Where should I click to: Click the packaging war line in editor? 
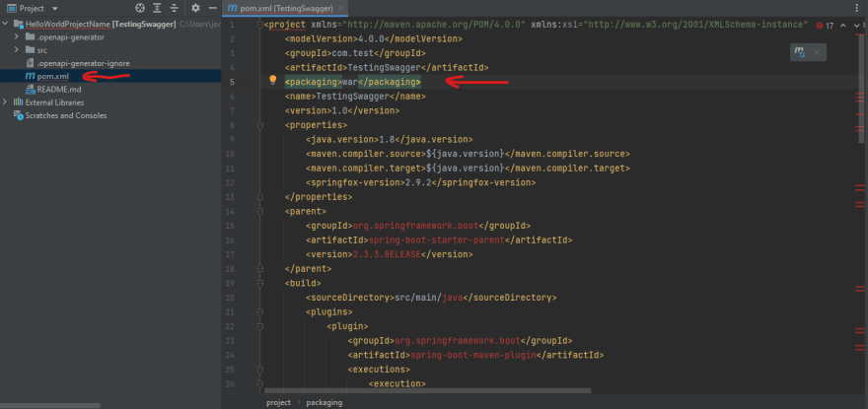(x=353, y=82)
